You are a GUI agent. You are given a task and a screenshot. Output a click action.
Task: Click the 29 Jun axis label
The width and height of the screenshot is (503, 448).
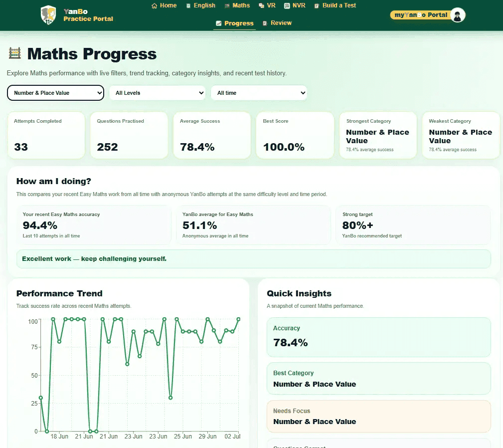pos(207,437)
